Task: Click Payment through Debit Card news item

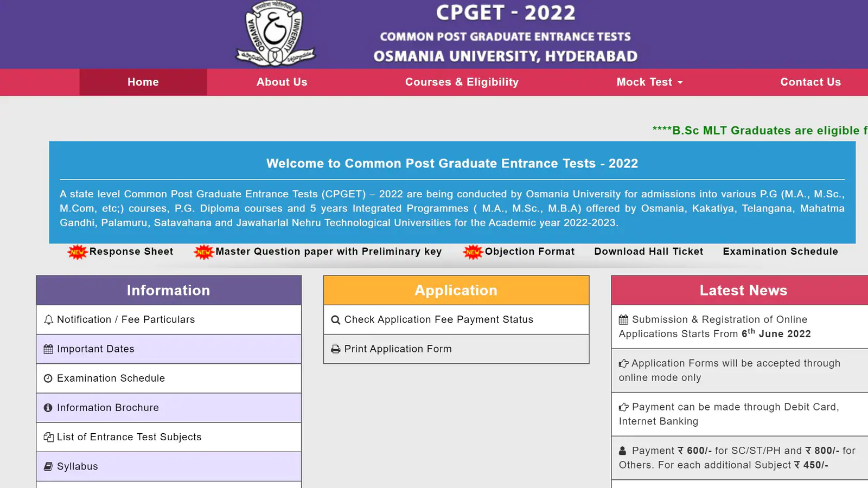Action: coord(740,414)
